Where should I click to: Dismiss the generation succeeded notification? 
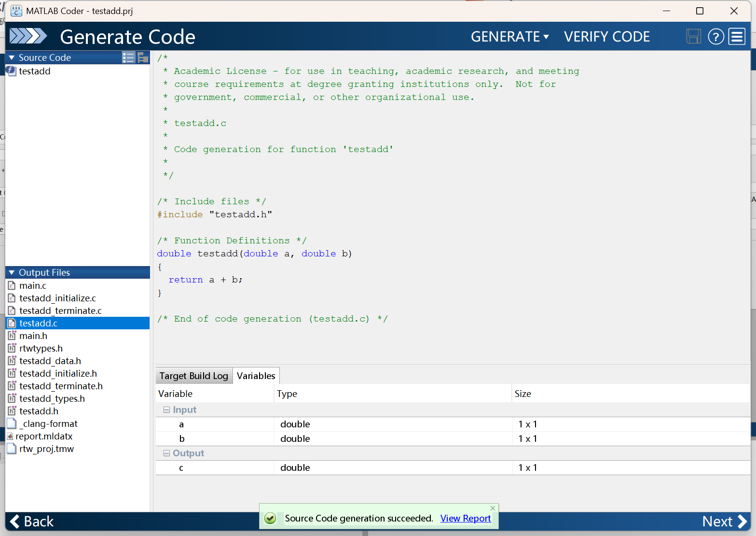493,508
